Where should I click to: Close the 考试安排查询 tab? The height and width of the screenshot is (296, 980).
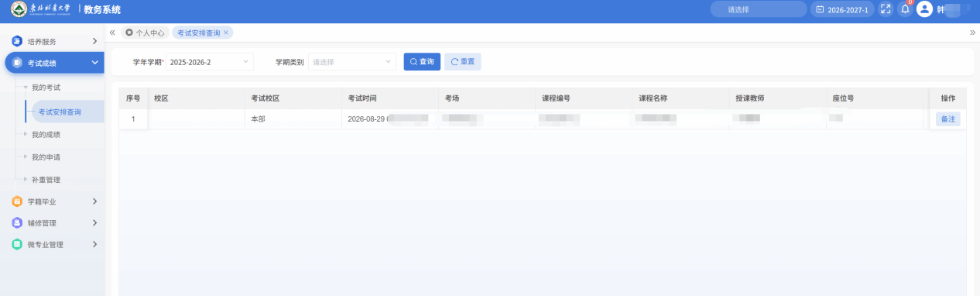[x=226, y=33]
